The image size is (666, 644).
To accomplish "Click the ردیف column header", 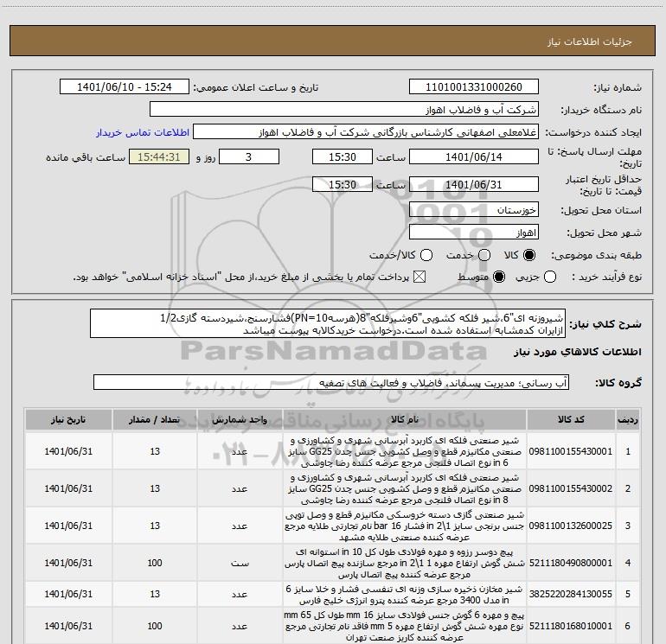I will click(x=628, y=419).
